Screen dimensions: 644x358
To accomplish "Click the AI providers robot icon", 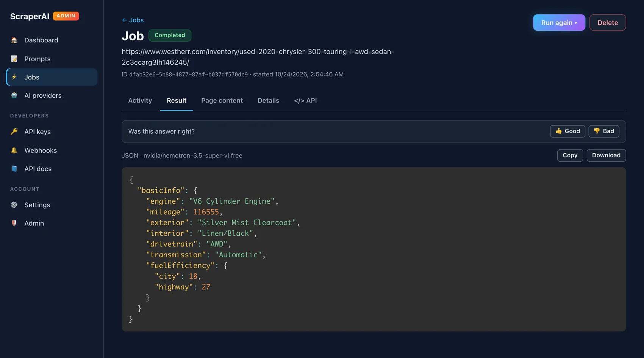I will 14,95.
